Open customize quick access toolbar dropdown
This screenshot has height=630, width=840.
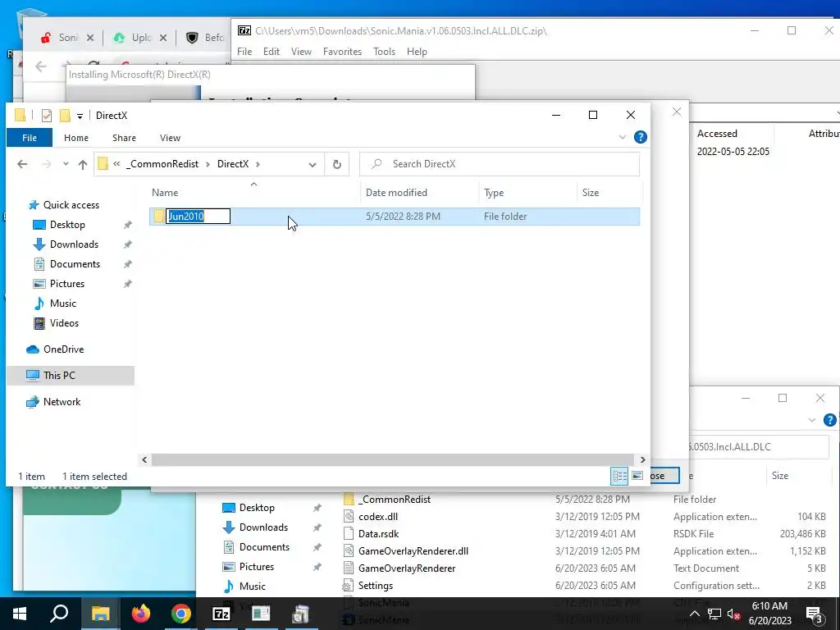coord(80,116)
